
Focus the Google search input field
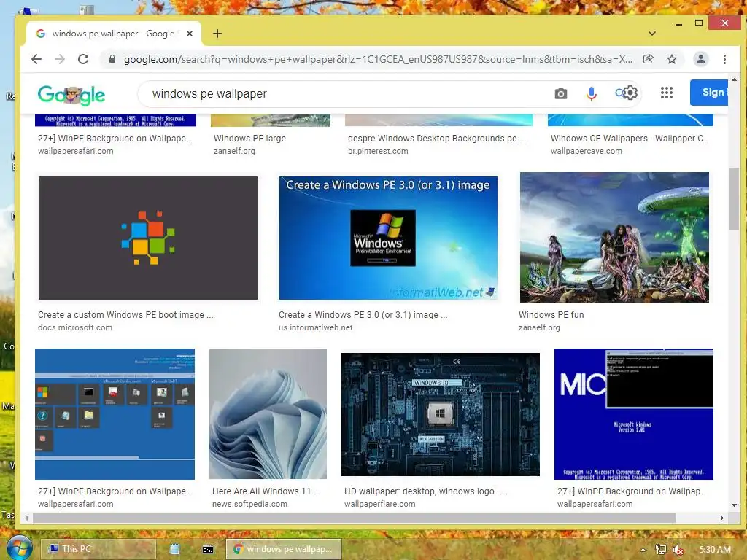click(348, 94)
